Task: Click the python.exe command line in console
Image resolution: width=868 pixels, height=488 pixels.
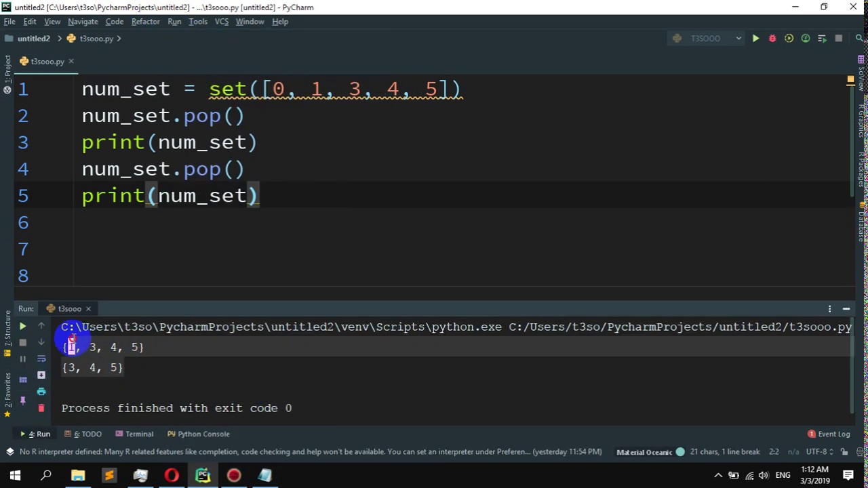Action: [x=456, y=327]
